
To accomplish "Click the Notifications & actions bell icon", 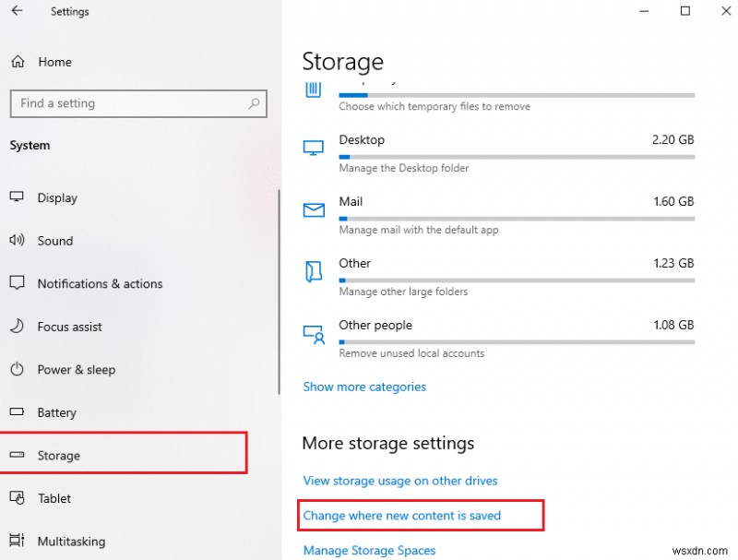I will pos(17,283).
